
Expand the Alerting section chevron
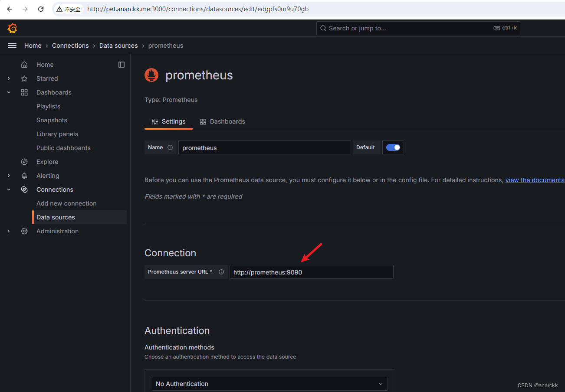coord(9,176)
